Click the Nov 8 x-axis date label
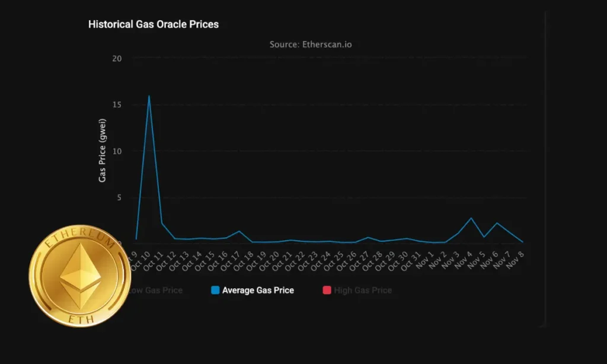 (516, 258)
